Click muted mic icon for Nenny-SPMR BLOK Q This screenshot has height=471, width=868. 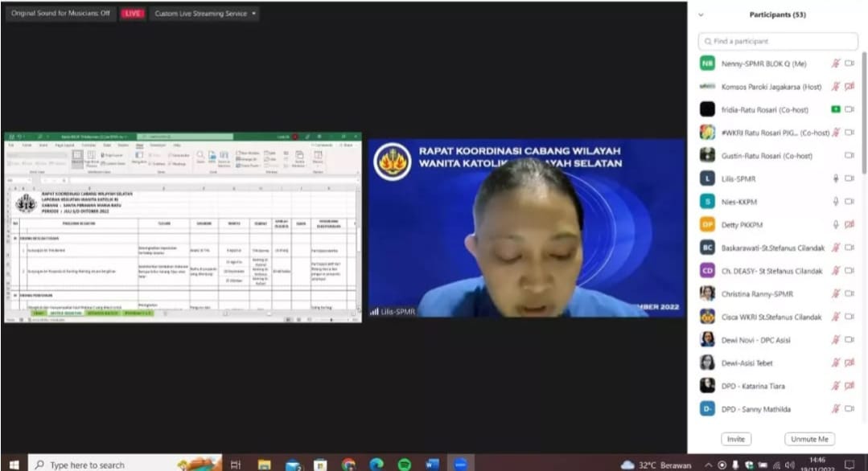pos(836,63)
